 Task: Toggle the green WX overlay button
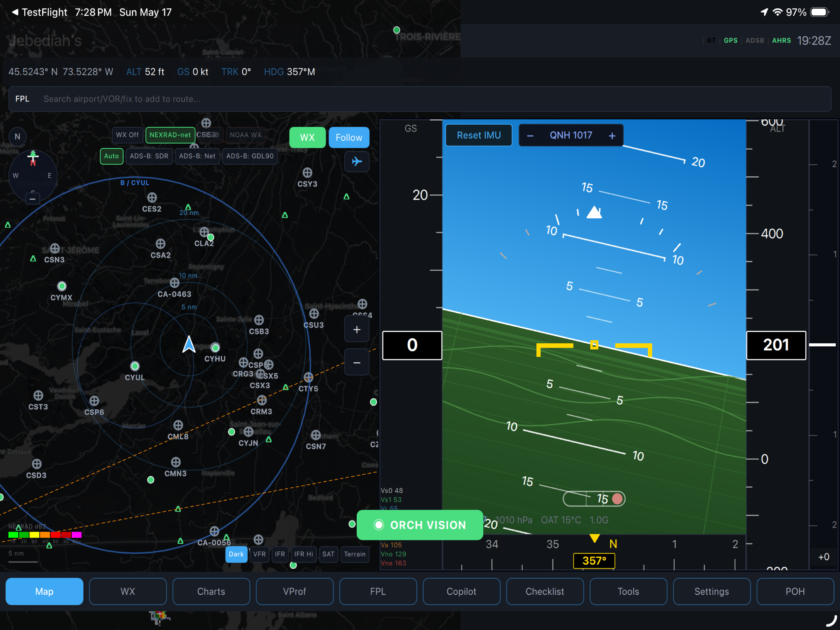click(307, 138)
